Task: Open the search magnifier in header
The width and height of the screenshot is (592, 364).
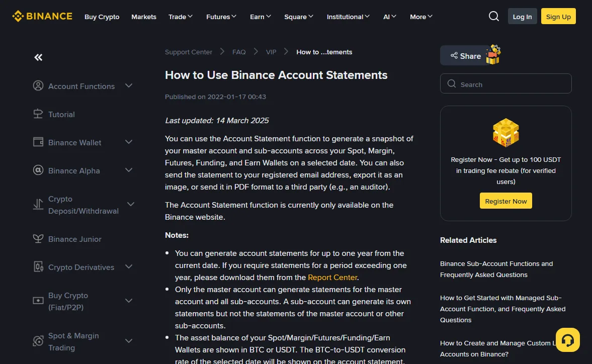Action: coord(493,16)
